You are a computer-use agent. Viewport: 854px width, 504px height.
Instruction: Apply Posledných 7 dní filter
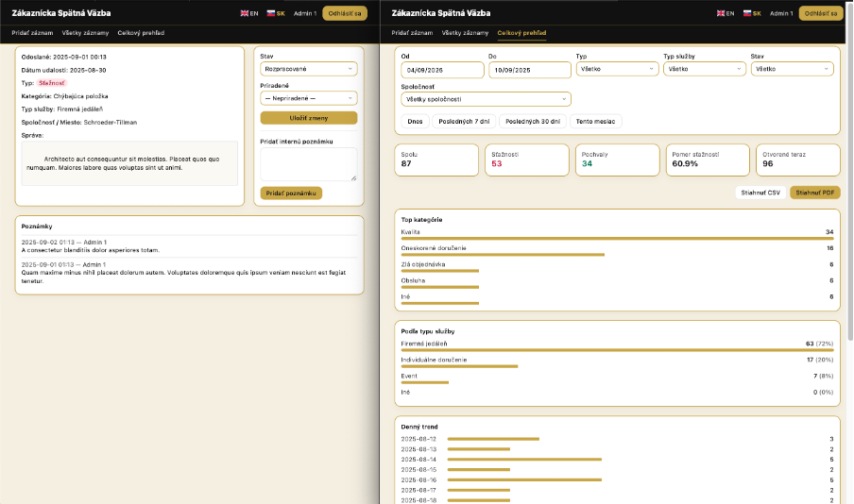pyautogui.click(x=464, y=122)
